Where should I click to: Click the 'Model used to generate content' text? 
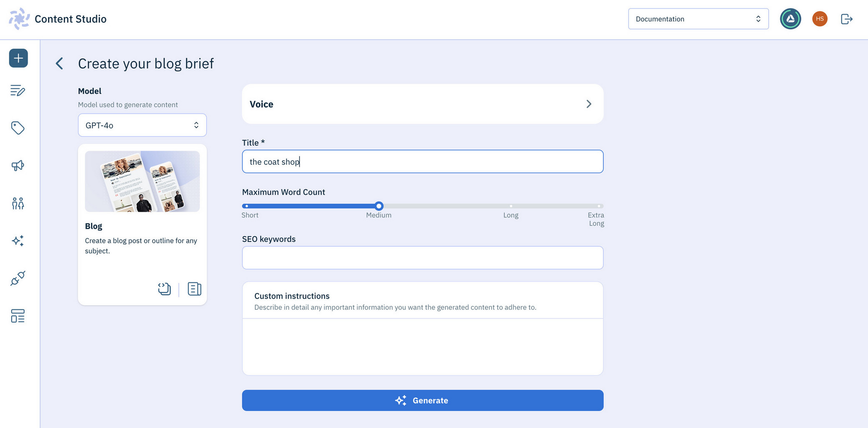tap(128, 104)
